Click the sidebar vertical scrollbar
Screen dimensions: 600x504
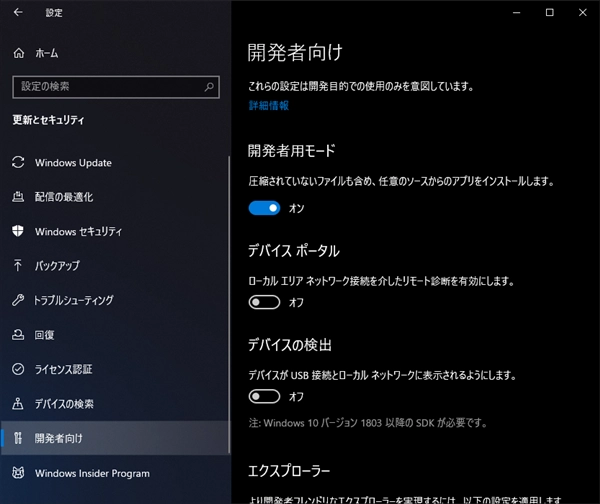coord(229,304)
